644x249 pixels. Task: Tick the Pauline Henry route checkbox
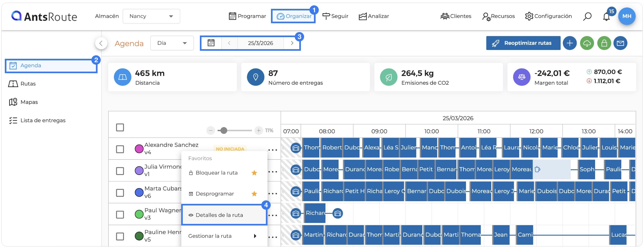click(120, 236)
